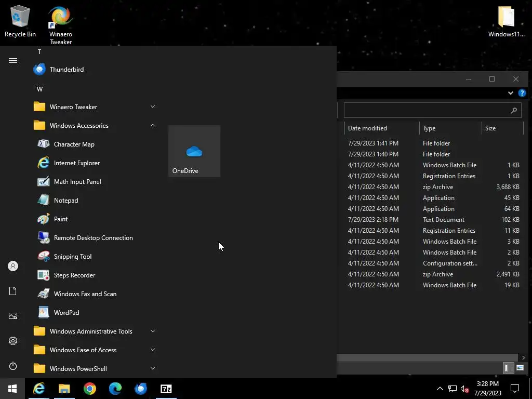
Task: Sort files by the Date modified column
Action: [x=382, y=128]
